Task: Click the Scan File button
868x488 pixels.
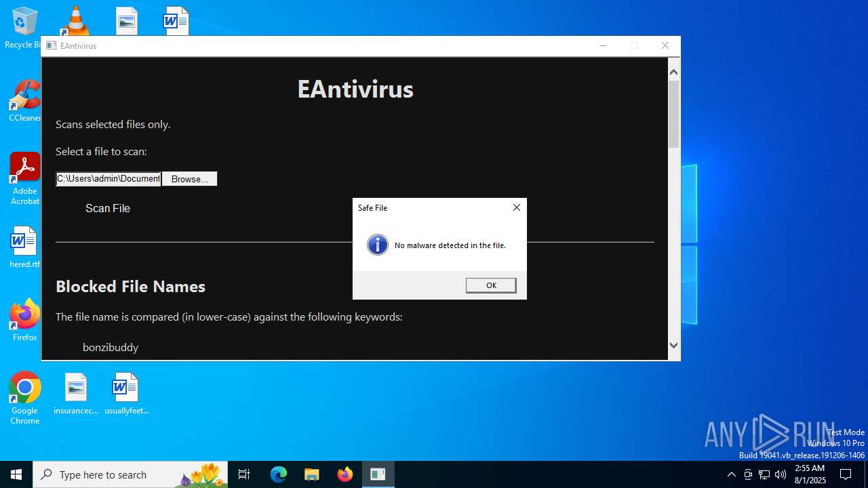Action: point(108,208)
